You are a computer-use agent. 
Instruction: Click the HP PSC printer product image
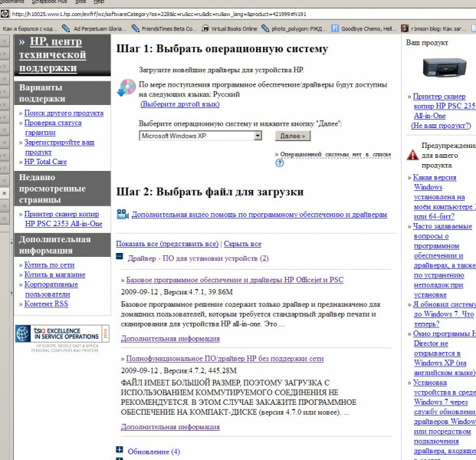445,67
